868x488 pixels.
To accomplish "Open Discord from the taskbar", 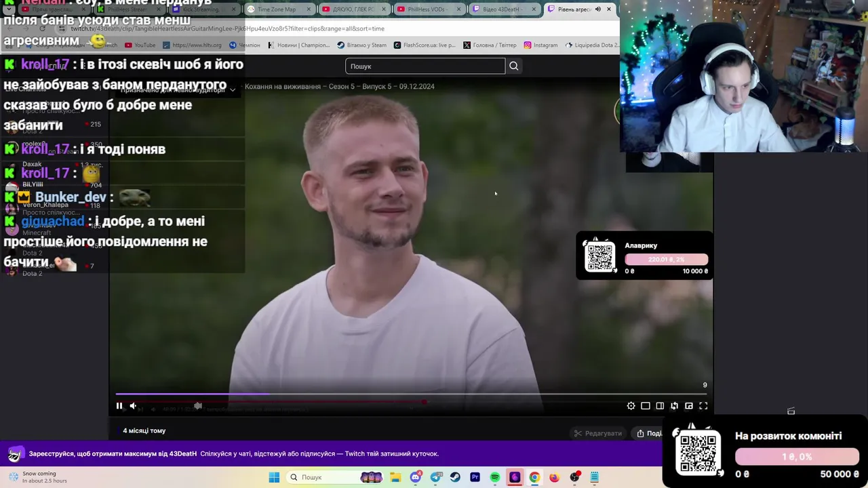I will [416, 477].
